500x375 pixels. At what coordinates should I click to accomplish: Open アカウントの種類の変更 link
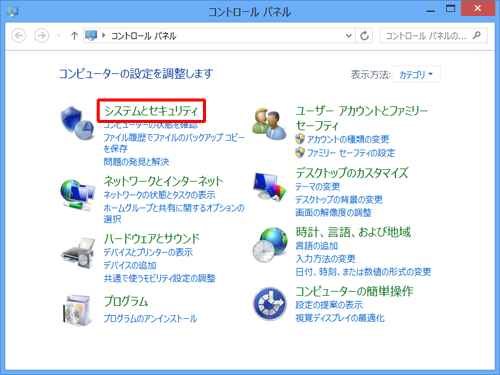pyautogui.click(x=348, y=139)
